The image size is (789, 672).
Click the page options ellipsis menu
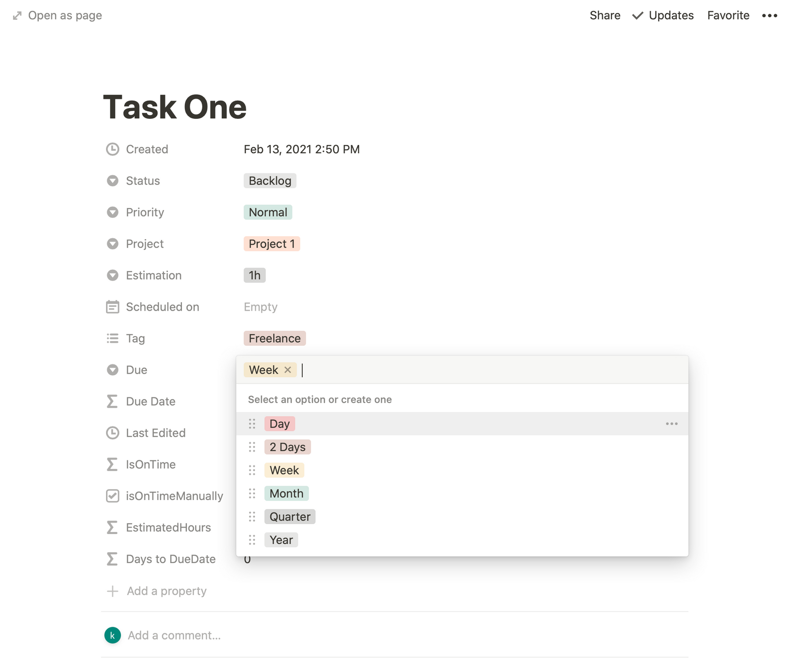pyautogui.click(x=769, y=15)
